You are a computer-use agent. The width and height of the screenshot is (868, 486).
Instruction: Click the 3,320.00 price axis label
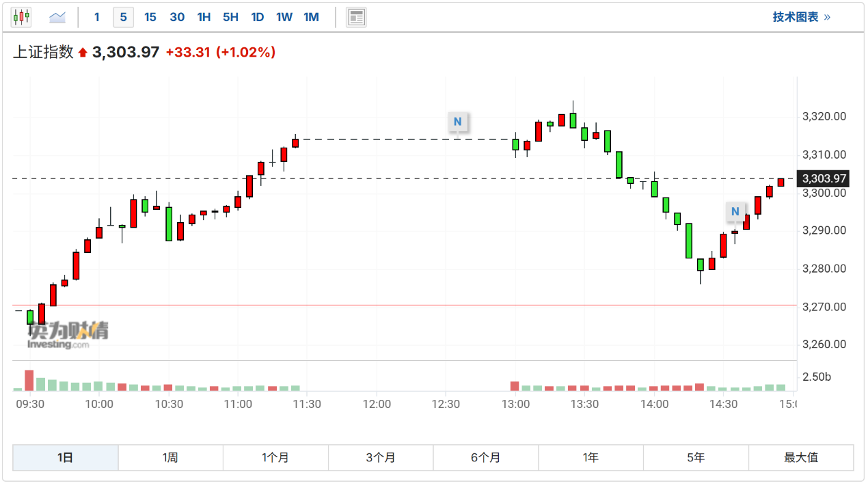[x=824, y=117]
